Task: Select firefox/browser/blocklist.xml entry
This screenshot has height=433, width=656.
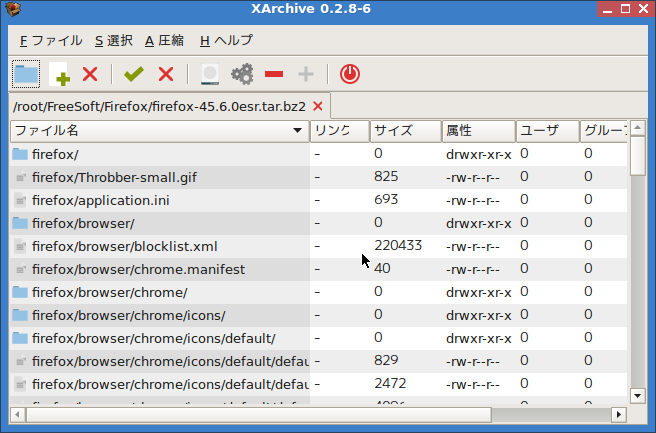Action: [318, 246]
